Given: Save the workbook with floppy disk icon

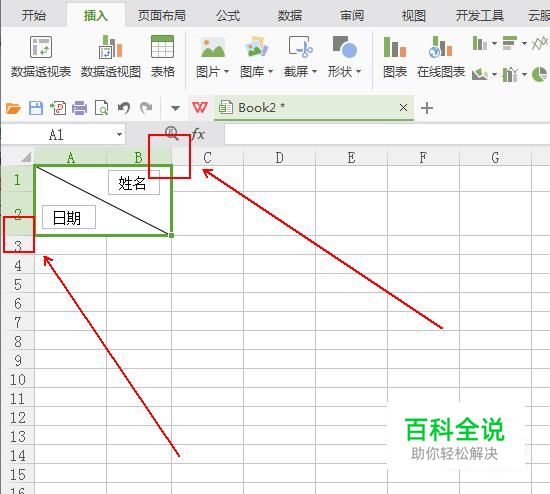Looking at the screenshot, I should [x=36, y=108].
